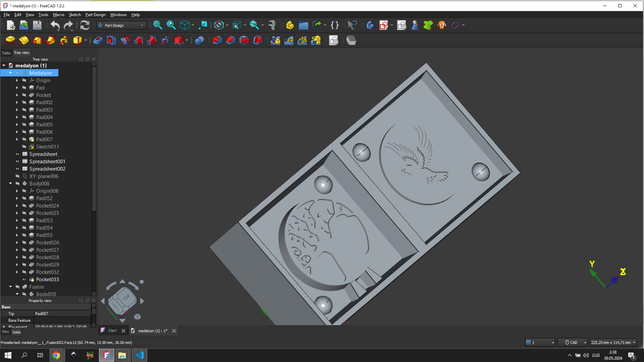
Task: Collapse the Body008 node
Action: click(x=10, y=183)
